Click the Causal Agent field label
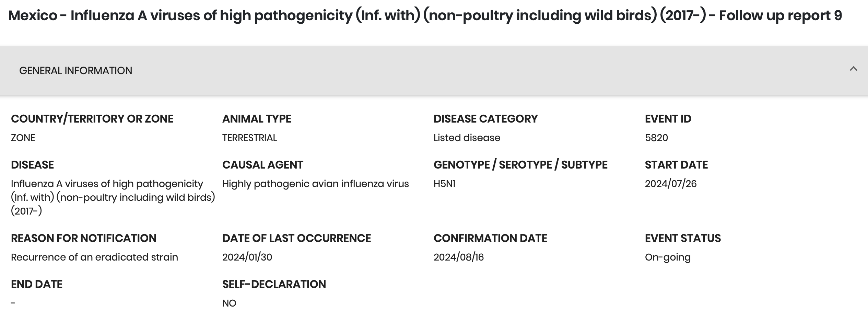The height and width of the screenshot is (322, 868). pyautogui.click(x=262, y=165)
